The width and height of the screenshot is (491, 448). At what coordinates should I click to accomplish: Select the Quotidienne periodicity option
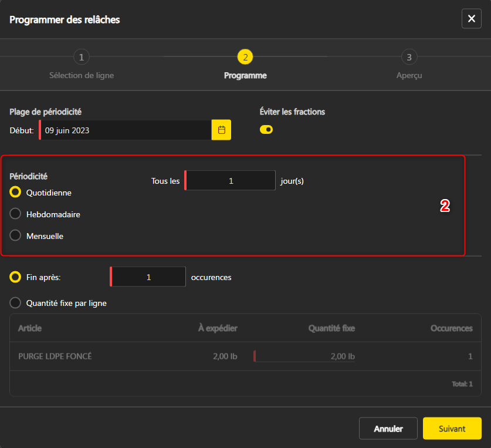pos(16,192)
